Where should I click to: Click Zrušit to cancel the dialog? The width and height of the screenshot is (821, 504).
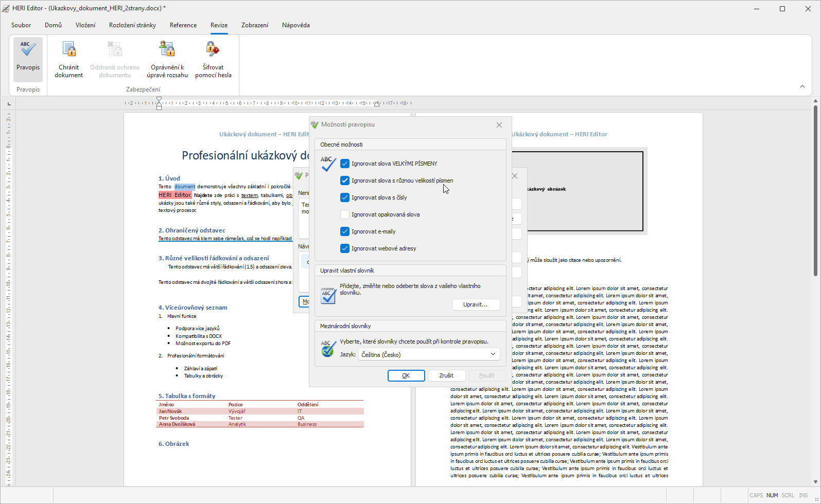[x=446, y=375]
